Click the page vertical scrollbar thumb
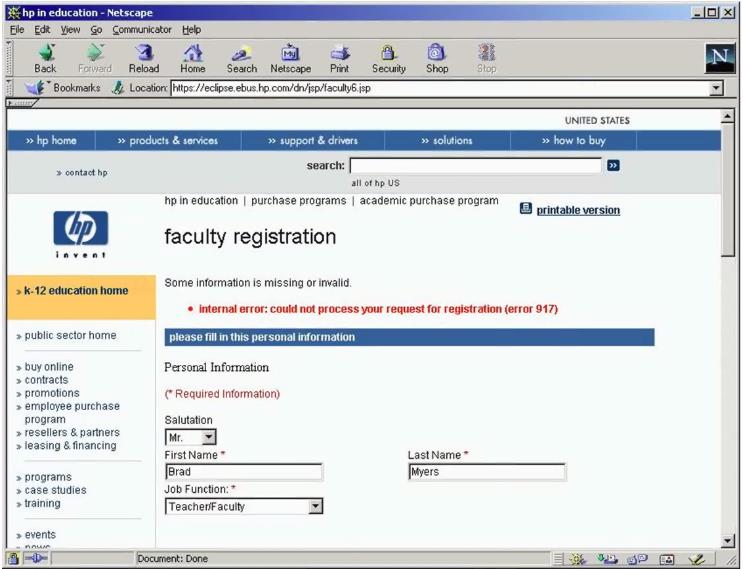 (x=727, y=190)
